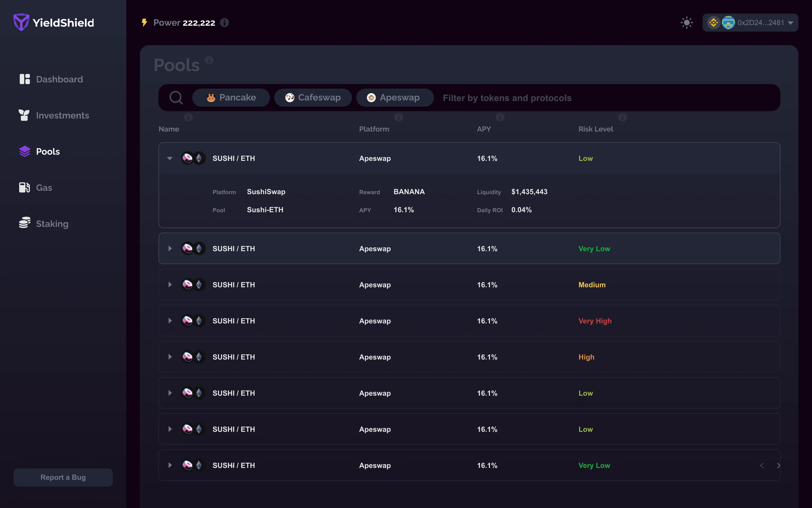
Task: Select Pools in the sidebar
Action: coord(39,152)
